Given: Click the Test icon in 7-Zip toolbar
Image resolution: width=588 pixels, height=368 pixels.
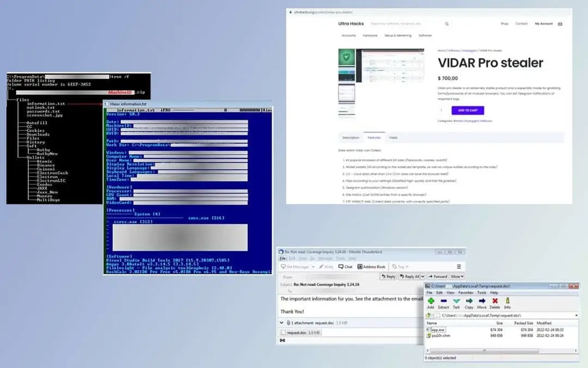Looking at the screenshot, I should [456, 301].
